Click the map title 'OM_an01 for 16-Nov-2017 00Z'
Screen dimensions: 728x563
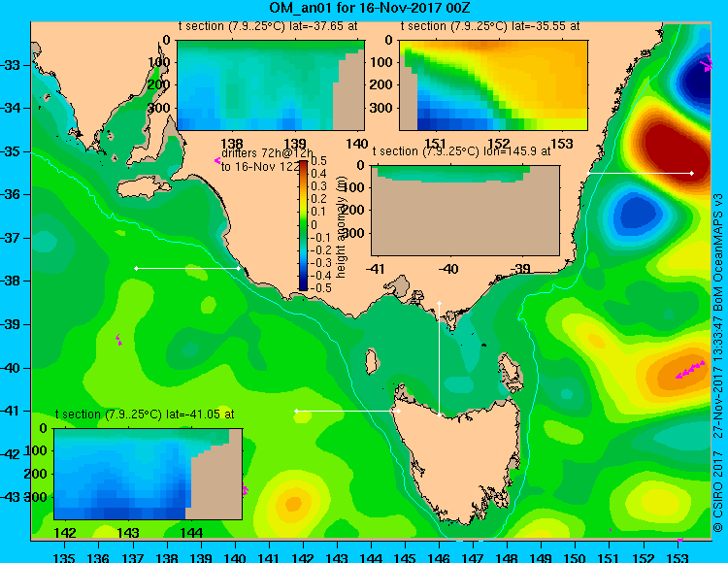[x=370, y=8]
